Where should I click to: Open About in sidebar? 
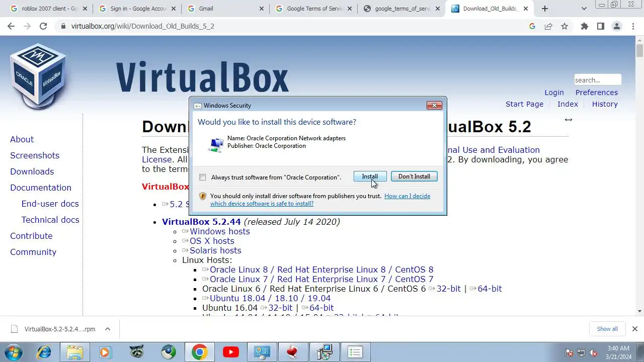tap(22, 139)
